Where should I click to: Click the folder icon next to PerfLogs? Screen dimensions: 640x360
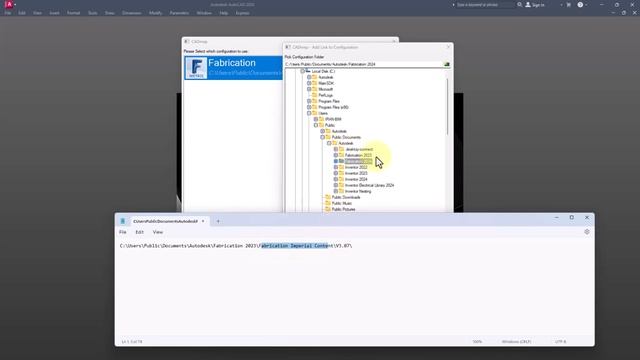[314, 95]
